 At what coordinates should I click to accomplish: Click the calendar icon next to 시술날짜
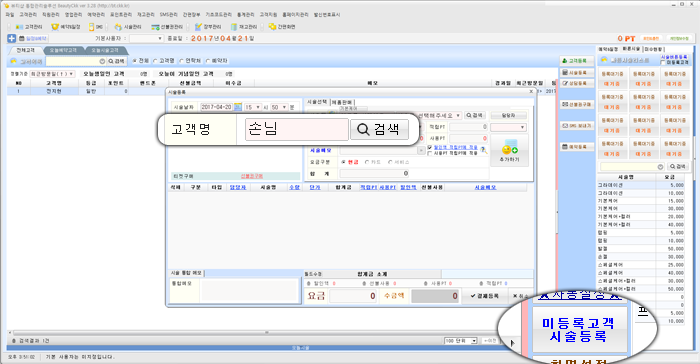click(x=238, y=107)
